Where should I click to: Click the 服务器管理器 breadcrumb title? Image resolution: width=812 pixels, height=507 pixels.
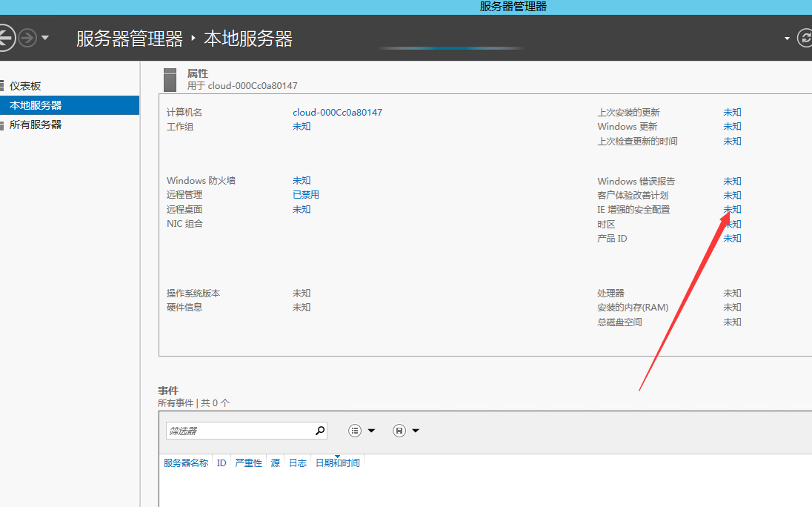[130, 39]
